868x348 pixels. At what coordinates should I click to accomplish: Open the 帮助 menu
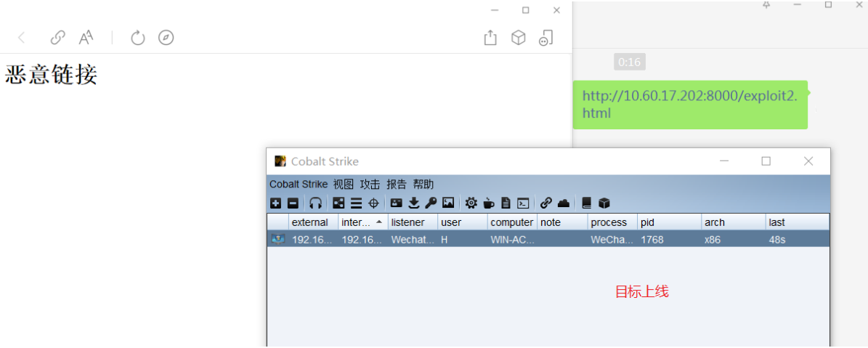423,185
